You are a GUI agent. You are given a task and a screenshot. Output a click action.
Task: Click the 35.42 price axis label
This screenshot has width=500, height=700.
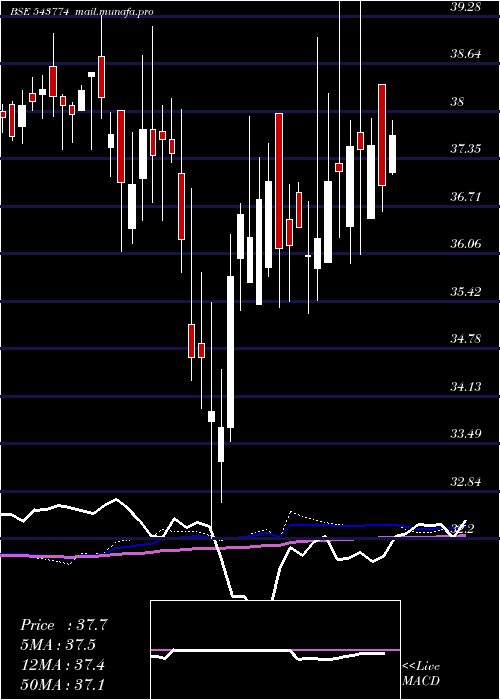466,292
